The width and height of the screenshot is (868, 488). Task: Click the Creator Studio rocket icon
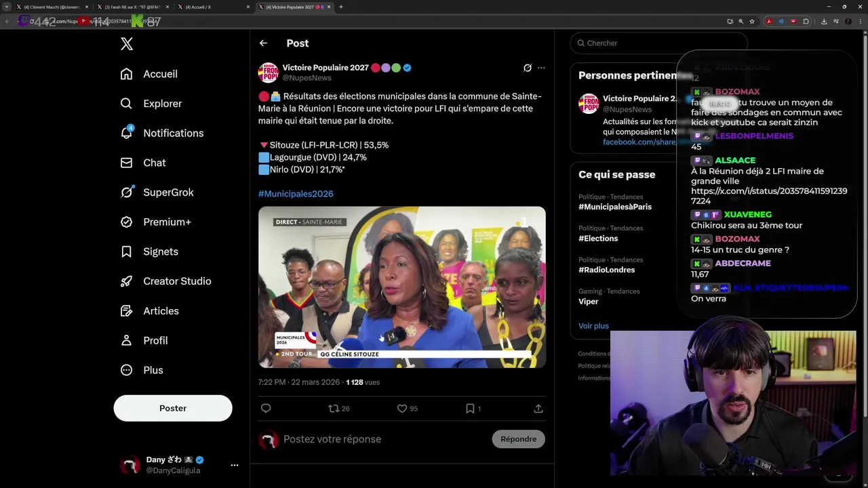pos(126,281)
